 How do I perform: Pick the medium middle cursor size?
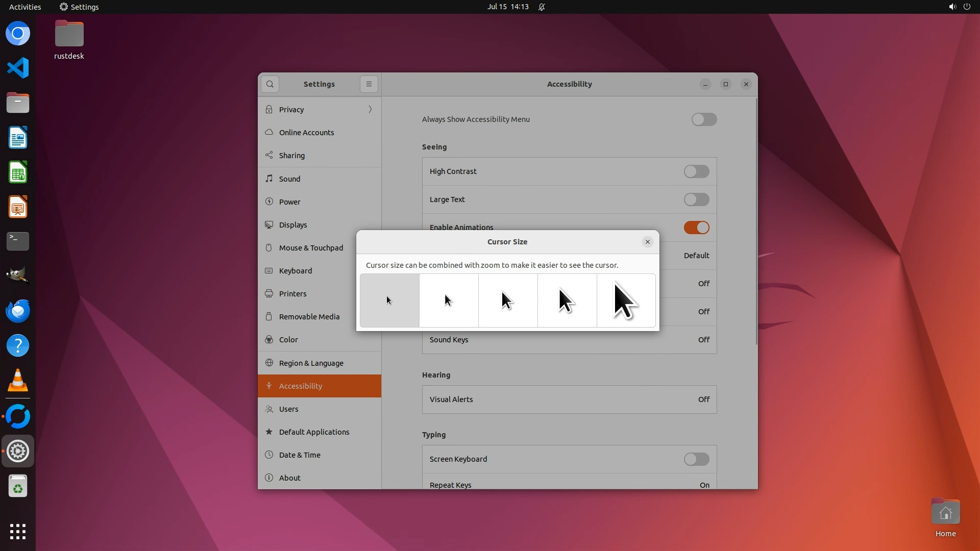pos(508,300)
